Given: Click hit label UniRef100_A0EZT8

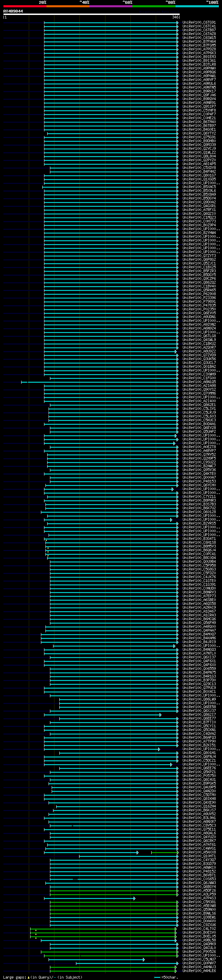Looking at the screenshot, I should 199,447.
